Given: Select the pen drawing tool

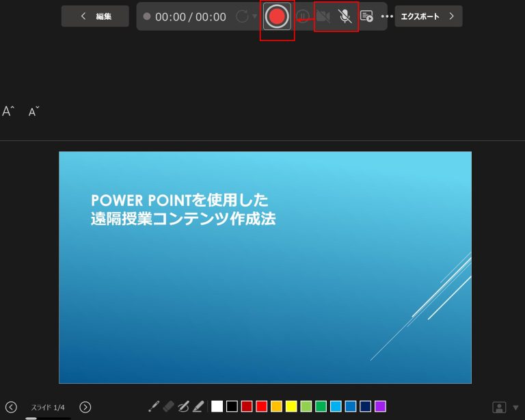Looking at the screenshot, I should point(183,406).
